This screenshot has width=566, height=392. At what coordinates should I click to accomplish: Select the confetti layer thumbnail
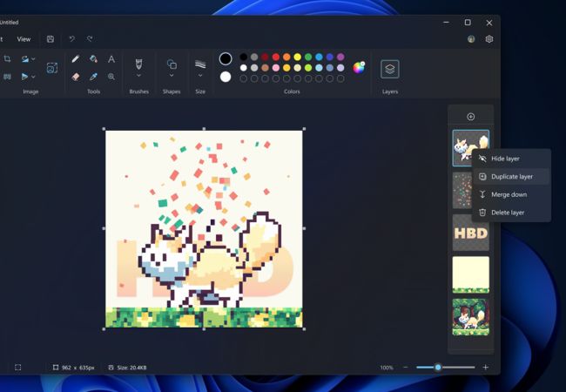click(462, 190)
